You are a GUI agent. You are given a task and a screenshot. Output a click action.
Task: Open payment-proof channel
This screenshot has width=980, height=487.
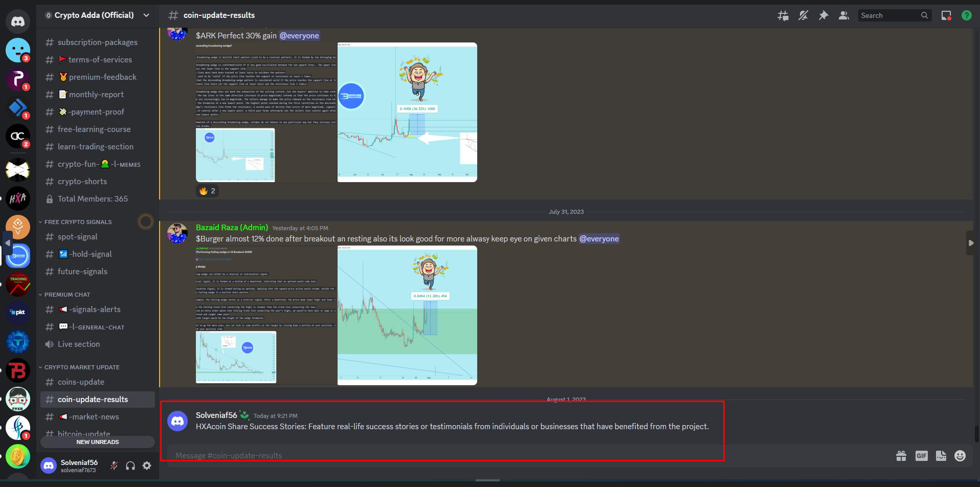[97, 112]
